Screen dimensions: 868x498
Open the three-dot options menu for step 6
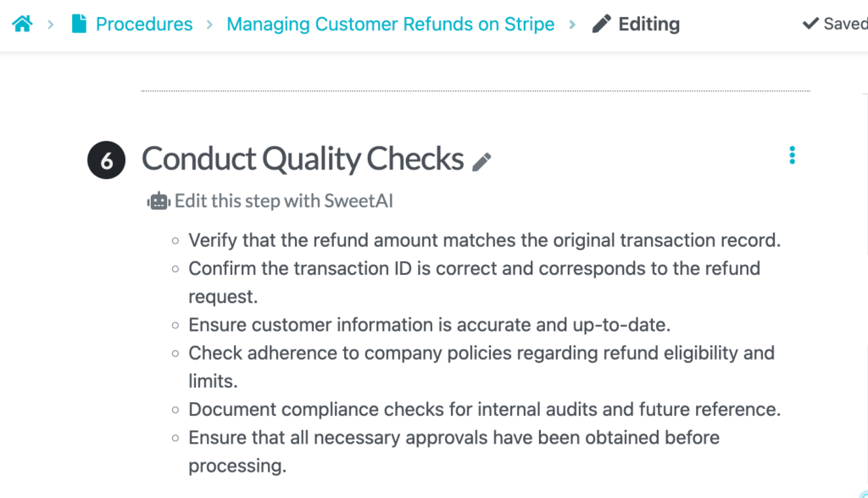coord(792,155)
